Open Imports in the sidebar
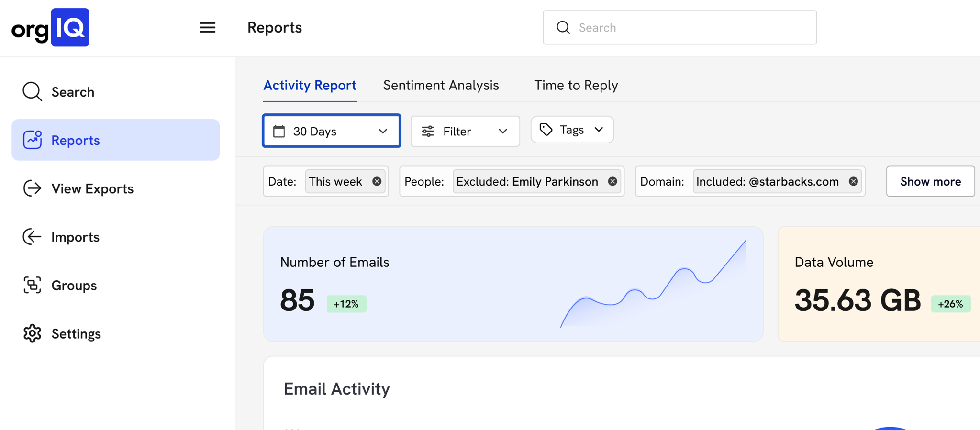This screenshot has width=980, height=430. click(x=116, y=237)
